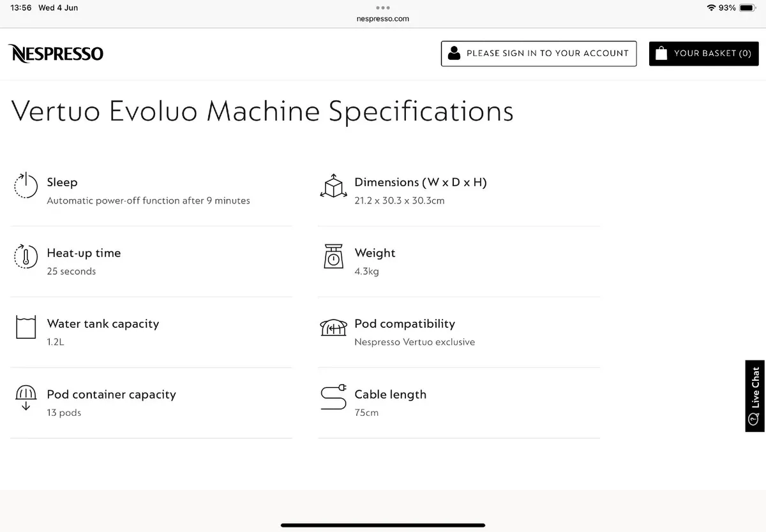Click the Cable length plug icon
The height and width of the screenshot is (532, 766).
333,397
